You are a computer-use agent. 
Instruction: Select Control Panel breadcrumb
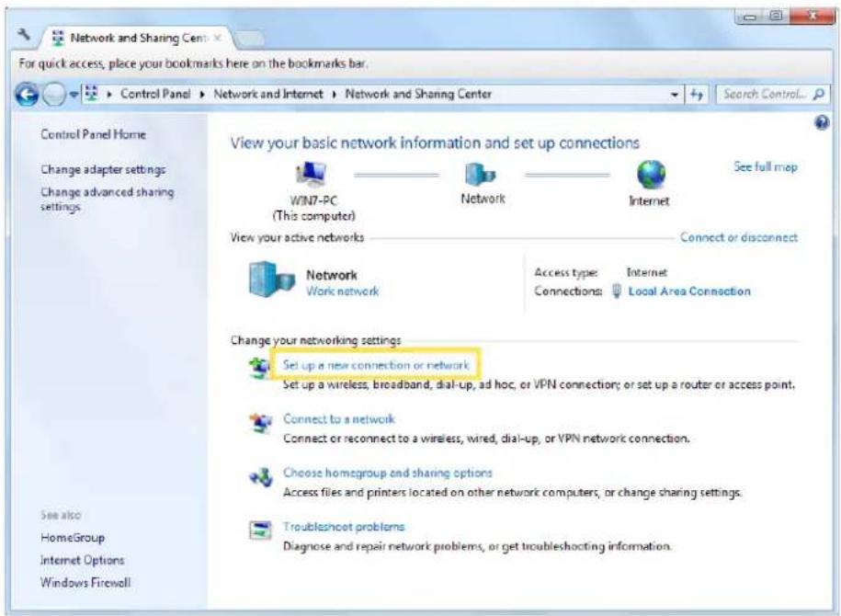tap(155, 94)
